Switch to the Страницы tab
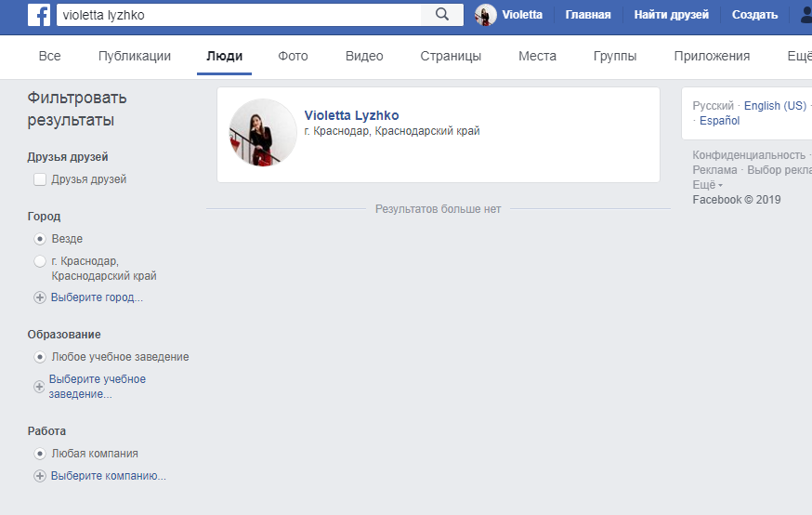 pyautogui.click(x=451, y=56)
